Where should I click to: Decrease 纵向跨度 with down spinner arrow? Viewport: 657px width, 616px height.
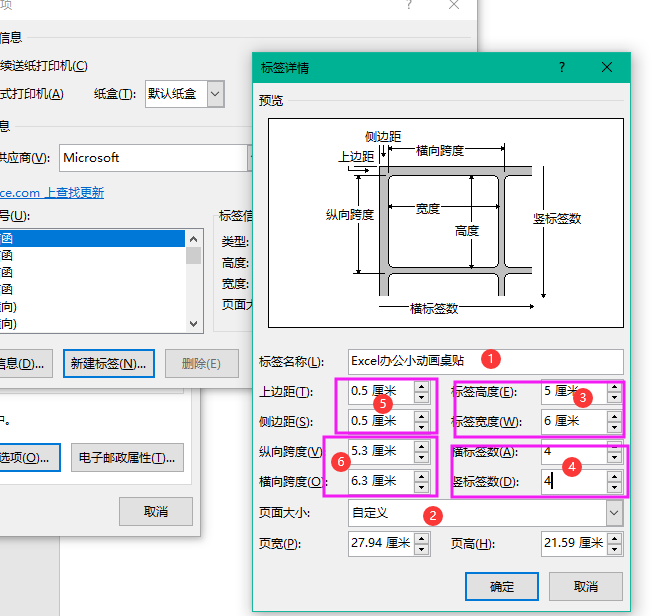[422, 458]
